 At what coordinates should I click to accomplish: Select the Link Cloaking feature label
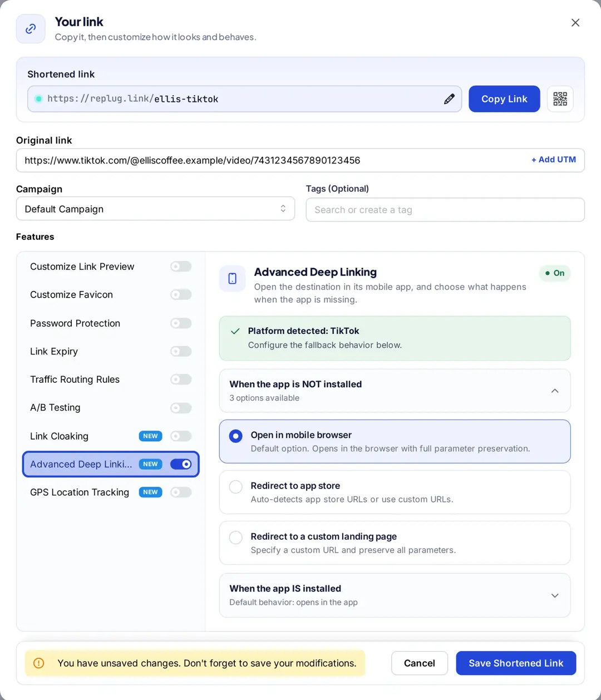[59, 436]
